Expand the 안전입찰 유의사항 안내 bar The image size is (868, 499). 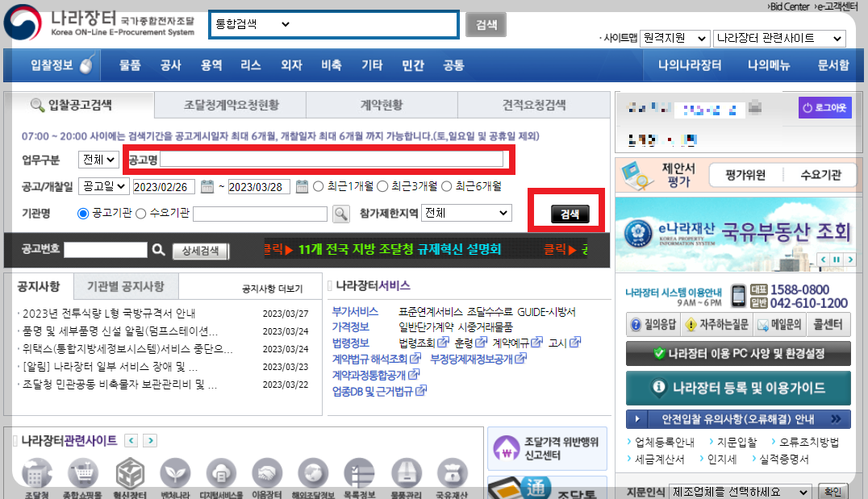tap(738, 419)
